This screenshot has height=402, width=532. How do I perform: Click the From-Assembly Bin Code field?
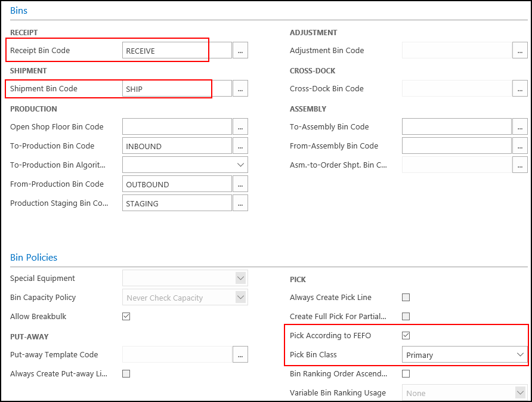coord(456,146)
